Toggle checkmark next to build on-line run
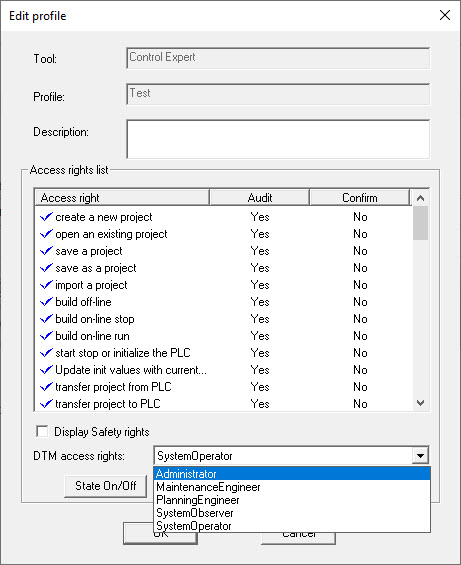The image size is (461, 565). (x=46, y=336)
